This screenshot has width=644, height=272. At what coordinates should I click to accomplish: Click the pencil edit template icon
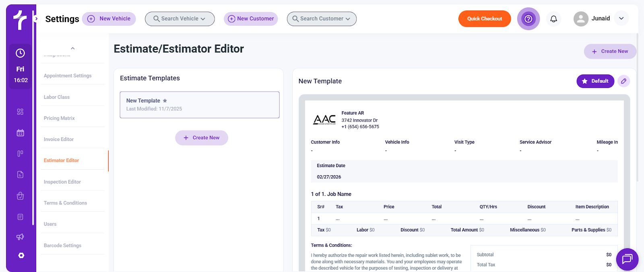point(623,81)
